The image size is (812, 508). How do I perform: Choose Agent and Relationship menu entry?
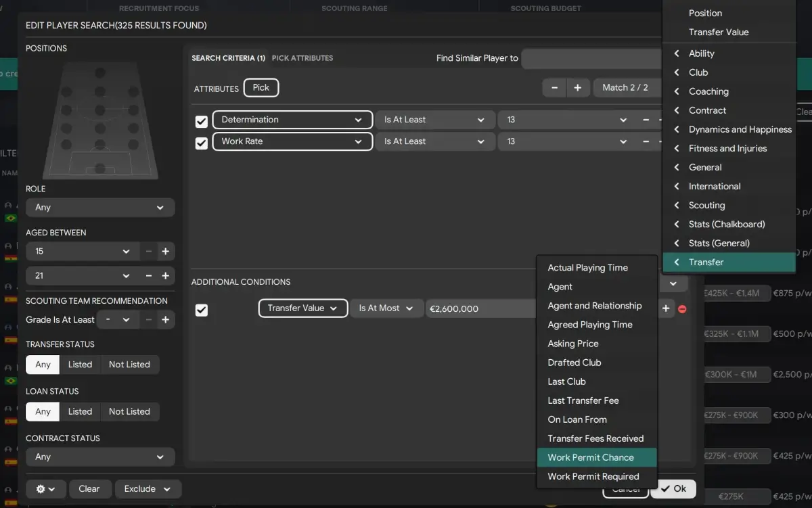click(x=597, y=306)
